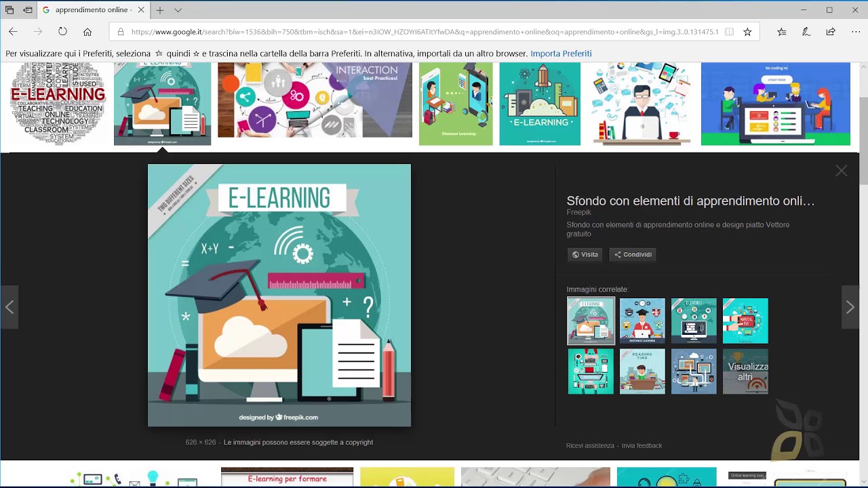Click the Freepik source link

(579, 212)
